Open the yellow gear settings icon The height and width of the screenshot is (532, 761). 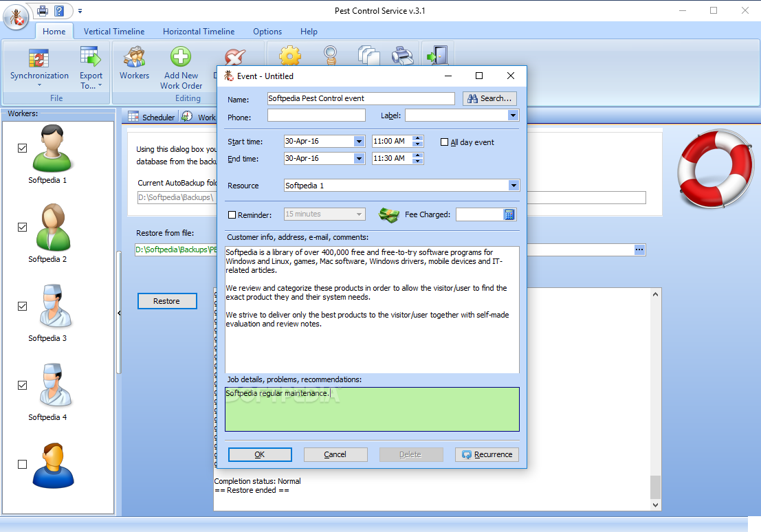289,56
